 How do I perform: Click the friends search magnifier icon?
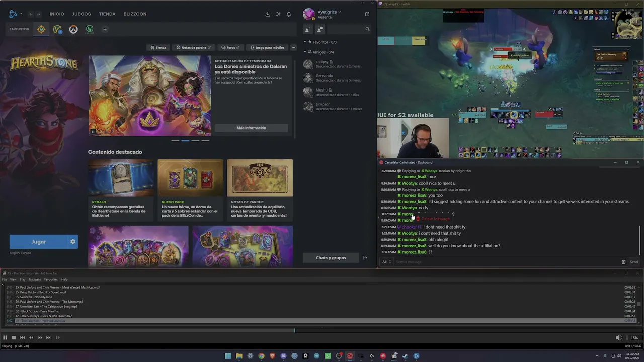coord(367,29)
